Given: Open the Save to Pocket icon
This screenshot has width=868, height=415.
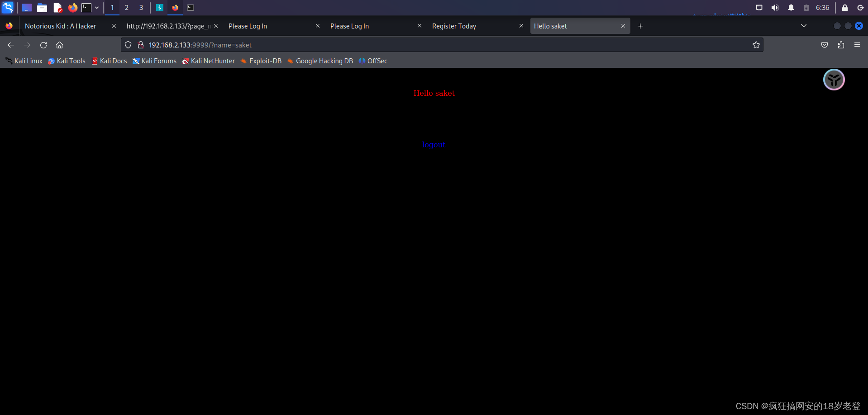Looking at the screenshot, I should [x=825, y=45].
